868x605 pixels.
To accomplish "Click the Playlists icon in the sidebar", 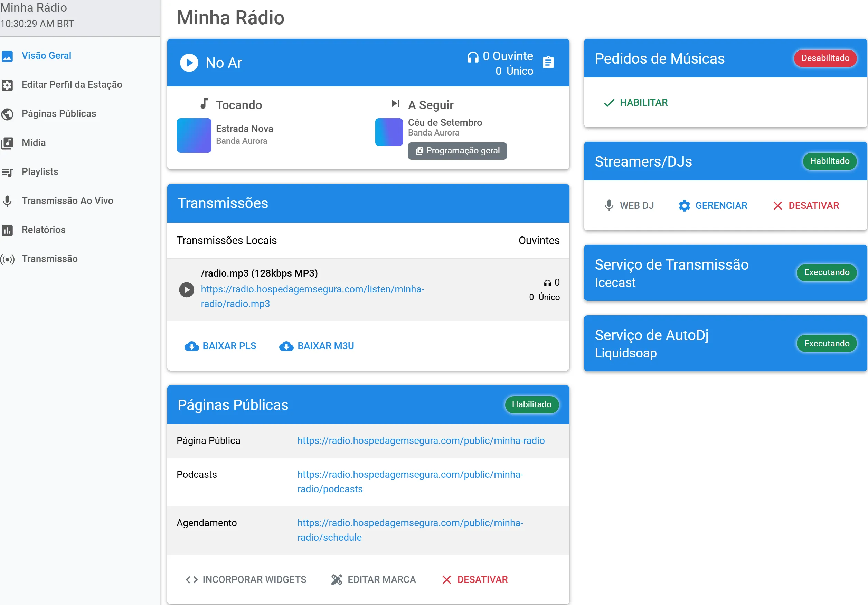I will (x=7, y=173).
